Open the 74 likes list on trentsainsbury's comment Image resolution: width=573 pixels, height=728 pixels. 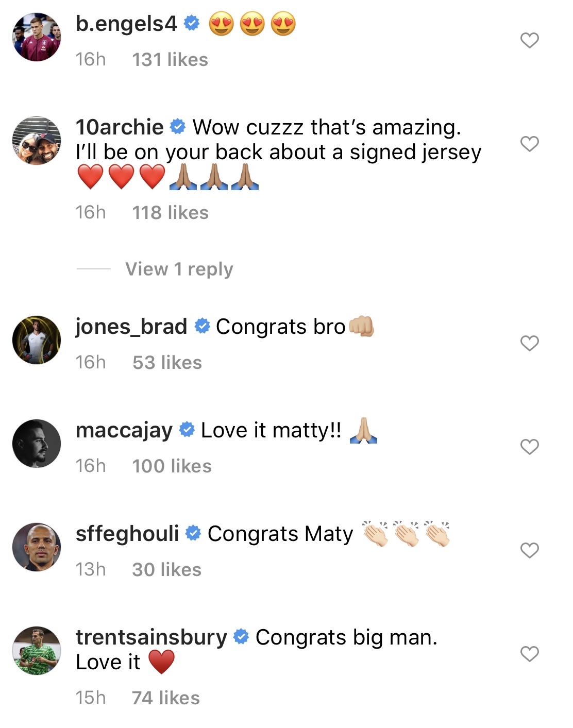click(x=165, y=698)
